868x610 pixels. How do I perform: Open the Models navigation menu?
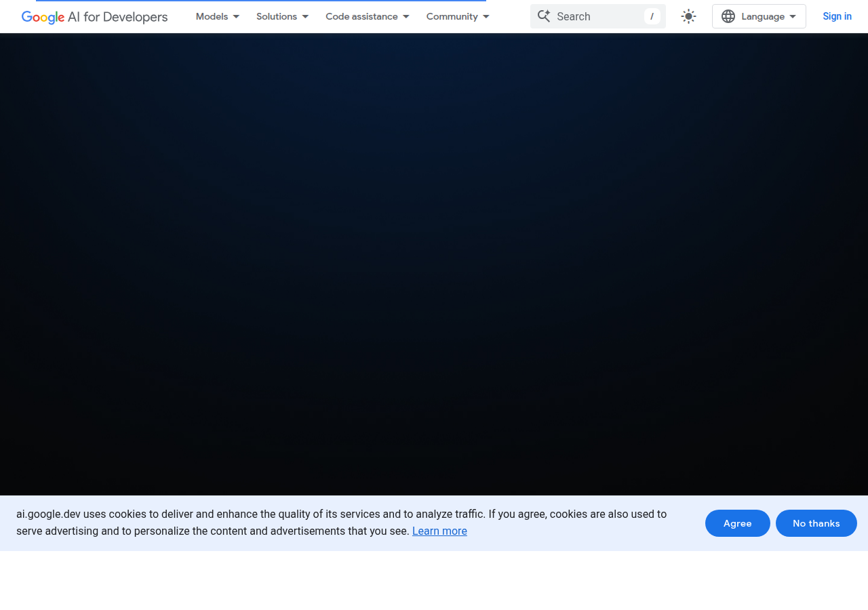click(x=212, y=16)
